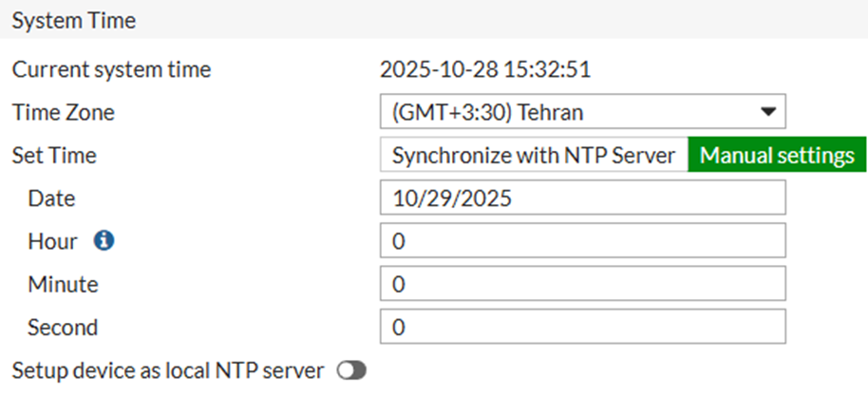Click the System Time section header

coord(74,21)
